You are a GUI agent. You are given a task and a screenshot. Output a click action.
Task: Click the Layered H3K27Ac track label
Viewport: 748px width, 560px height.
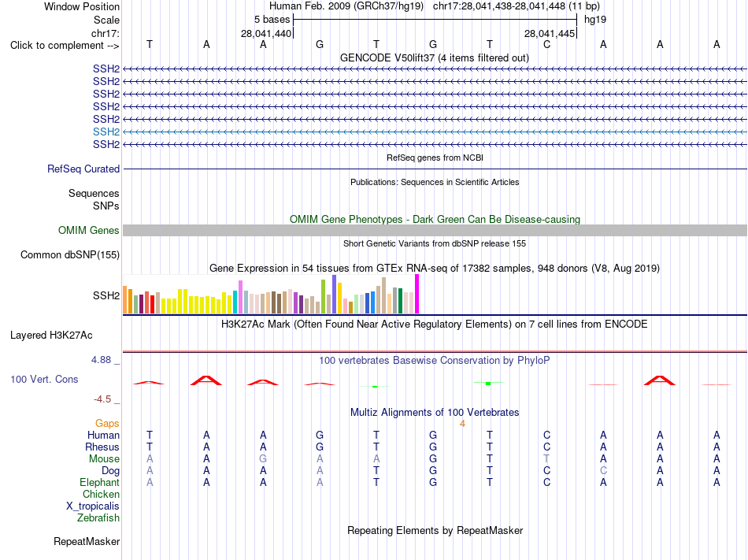tap(51, 336)
